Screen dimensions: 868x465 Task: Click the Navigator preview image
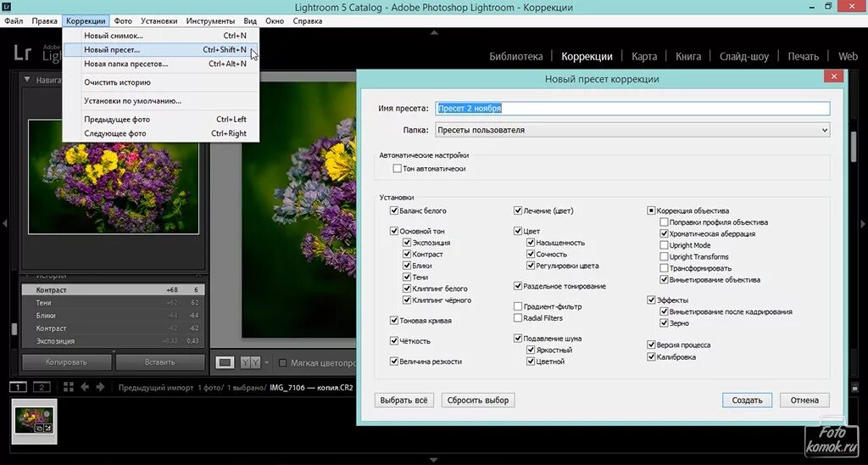114,176
